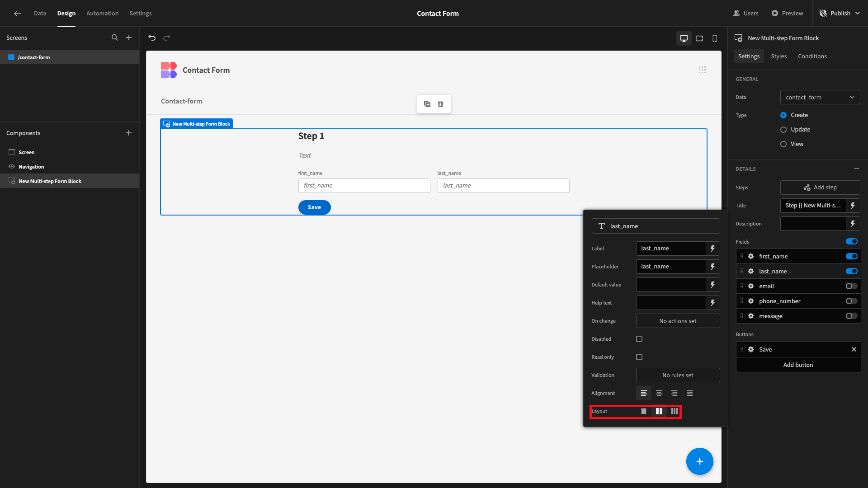Open binding lightning for Title field
This screenshot has width=868, height=488.
[x=853, y=206]
